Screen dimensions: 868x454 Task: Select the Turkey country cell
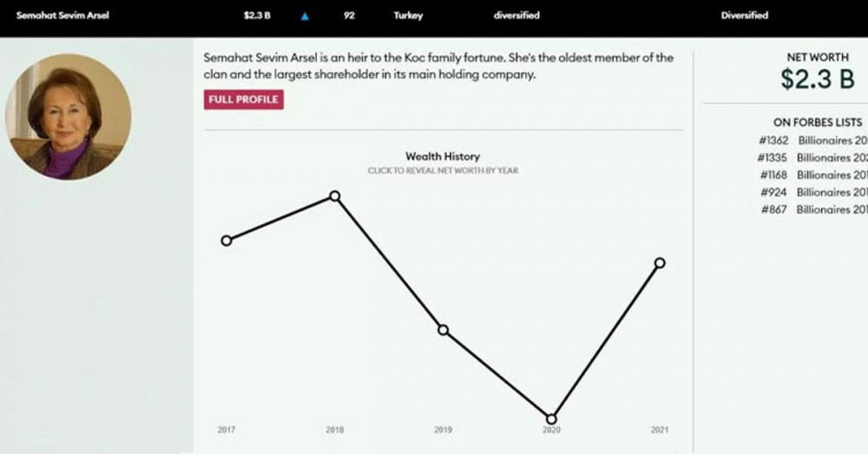pyautogui.click(x=408, y=16)
